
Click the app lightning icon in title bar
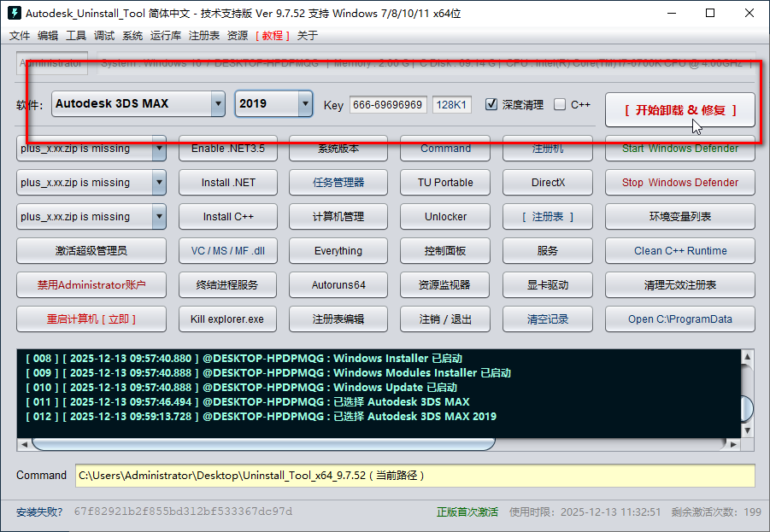[x=15, y=13]
